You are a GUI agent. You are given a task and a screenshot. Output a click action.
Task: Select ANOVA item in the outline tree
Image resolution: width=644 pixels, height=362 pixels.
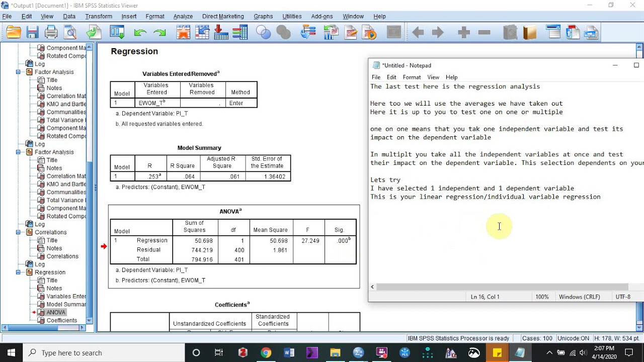[56, 313]
